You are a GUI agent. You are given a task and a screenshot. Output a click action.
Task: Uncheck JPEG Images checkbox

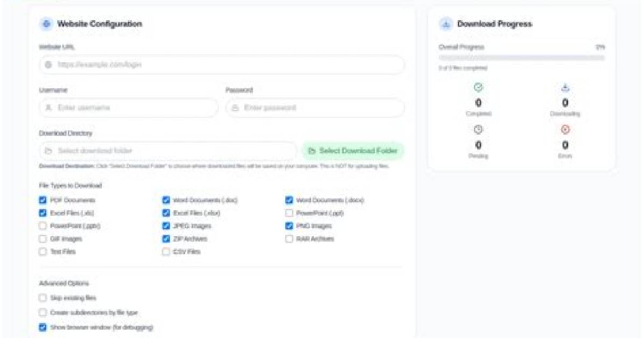coord(166,226)
